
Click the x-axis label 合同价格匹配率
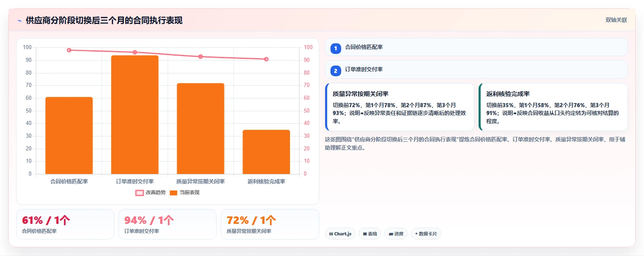(69, 181)
